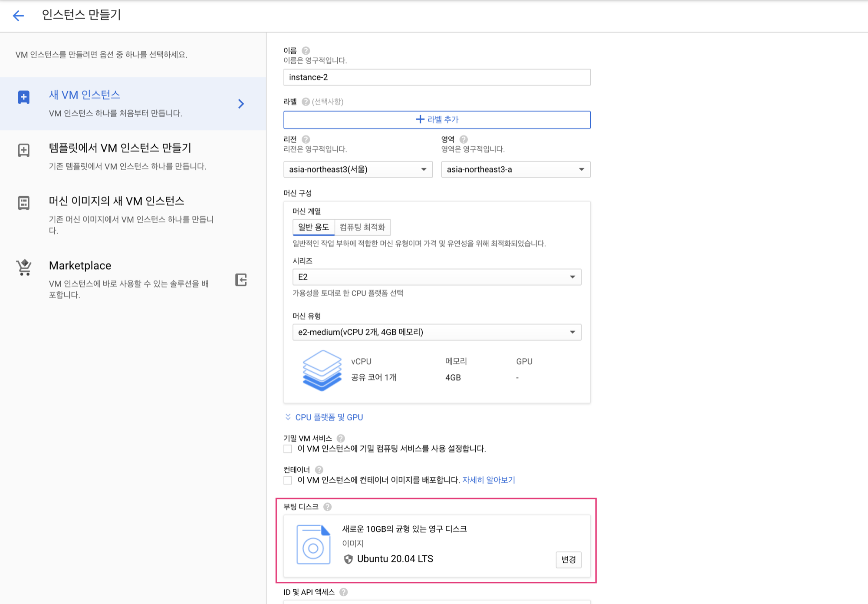
Task: Open the region asia-northeast3(서울) dropdown
Action: pyautogui.click(x=358, y=169)
